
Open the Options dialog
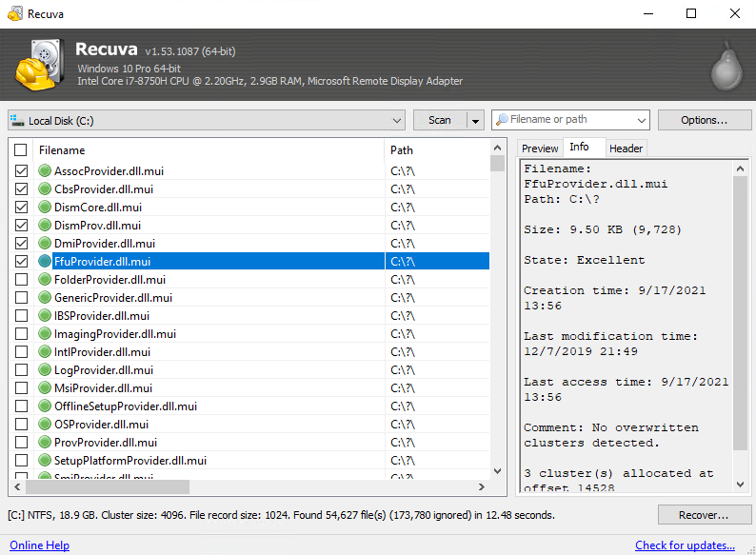click(x=705, y=120)
